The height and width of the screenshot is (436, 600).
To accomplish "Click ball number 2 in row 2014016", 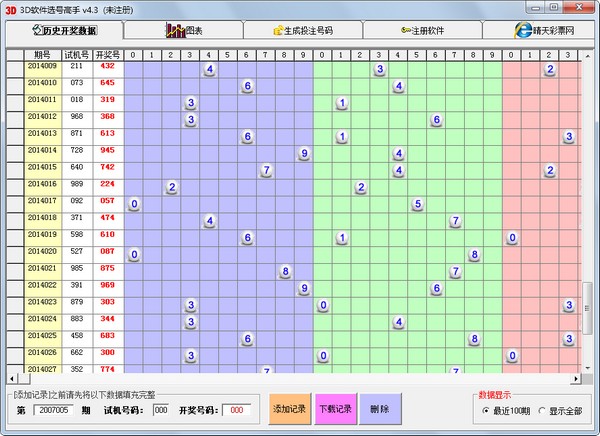I will [x=172, y=187].
